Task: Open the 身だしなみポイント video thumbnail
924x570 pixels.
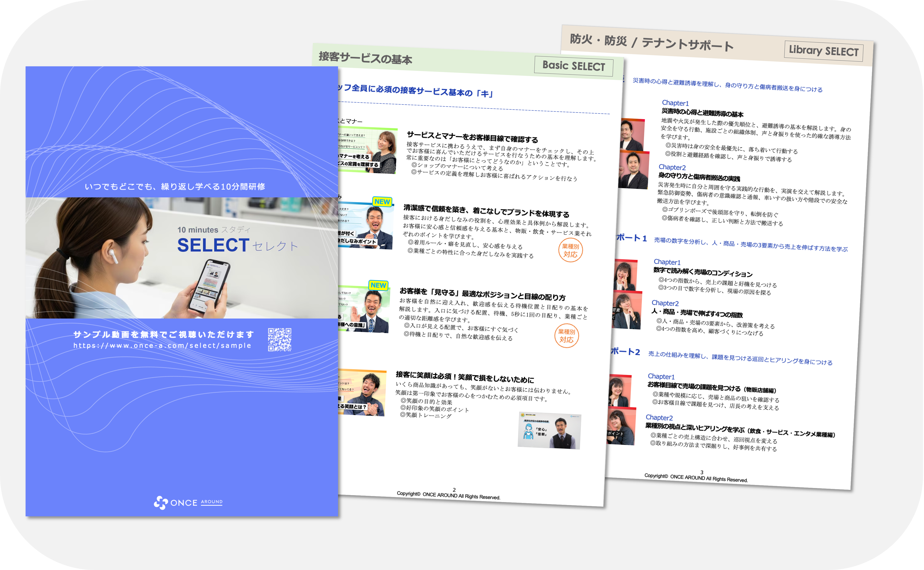Action: [x=365, y=225]
